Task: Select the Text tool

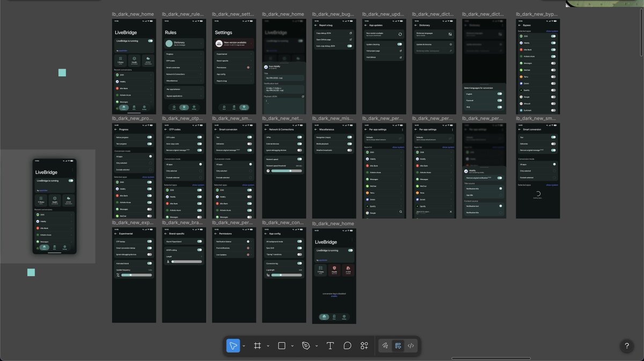Action: pyautogui.click(x=330, y=346)
